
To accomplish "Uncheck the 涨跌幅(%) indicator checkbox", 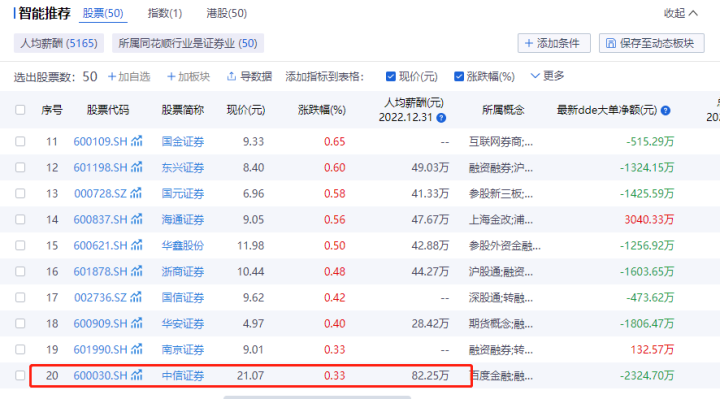I will tap(459, 76).
